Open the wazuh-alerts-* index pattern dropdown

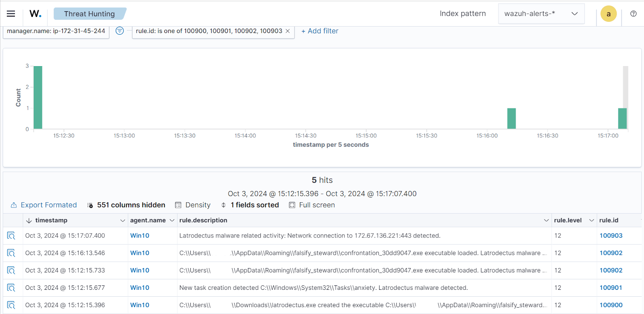click(x=541, y=14)
